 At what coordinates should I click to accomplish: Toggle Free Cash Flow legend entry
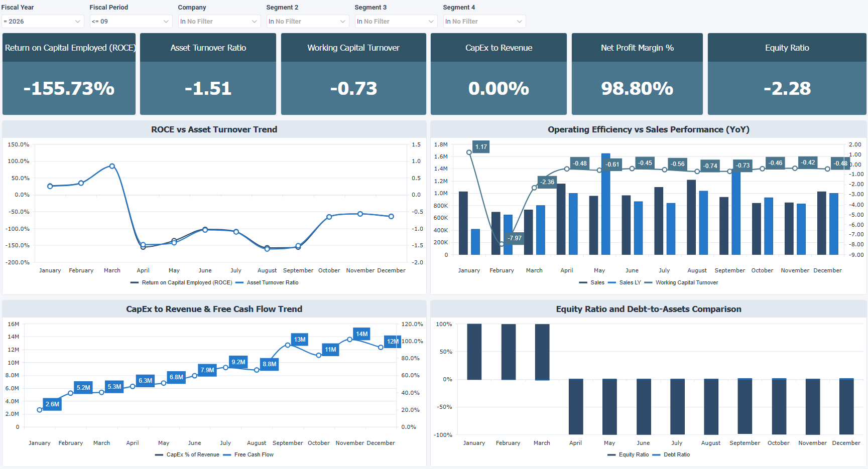click(x=248, y=455)
